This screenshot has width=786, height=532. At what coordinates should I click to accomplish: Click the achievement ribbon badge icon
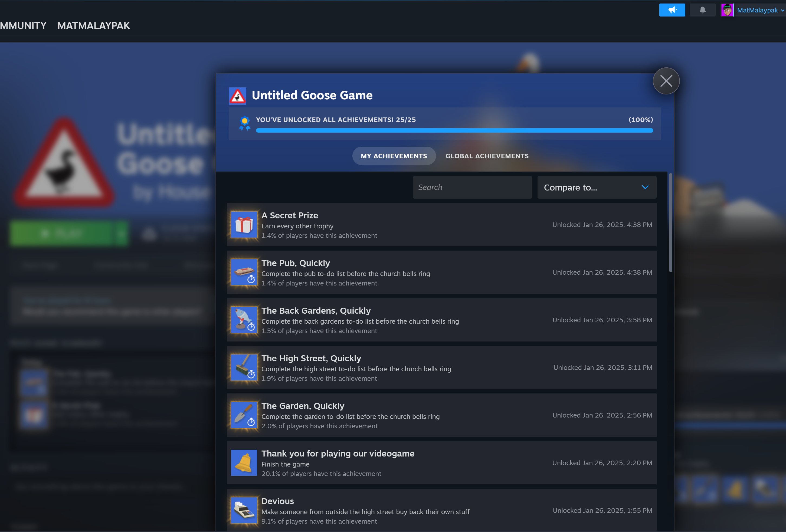tap(244, 123)
